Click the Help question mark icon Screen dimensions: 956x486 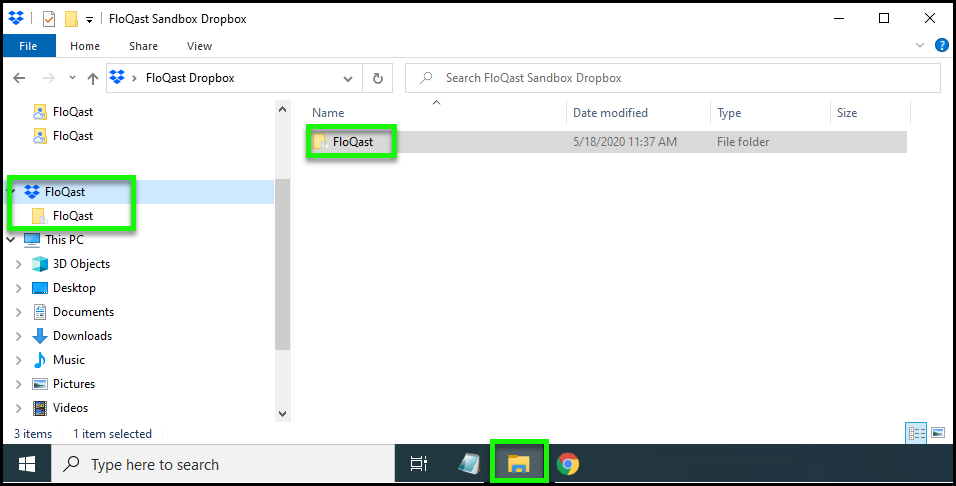point(941,46)
